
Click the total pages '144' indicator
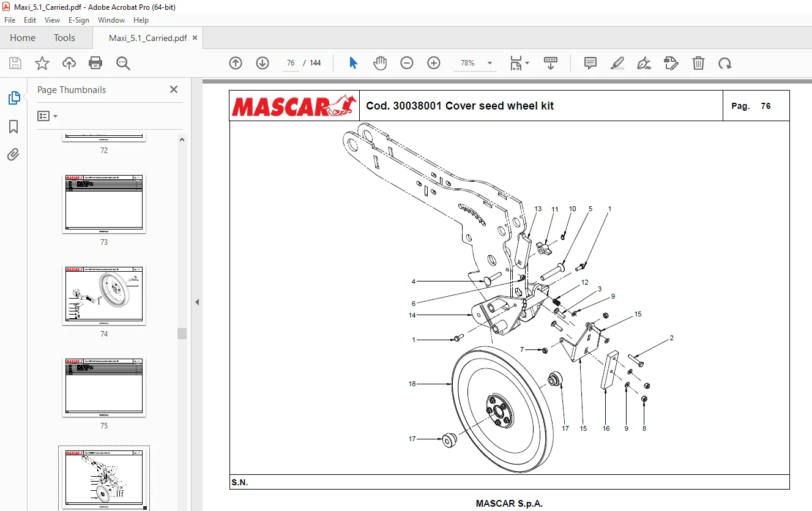click(x=315, y=63)
